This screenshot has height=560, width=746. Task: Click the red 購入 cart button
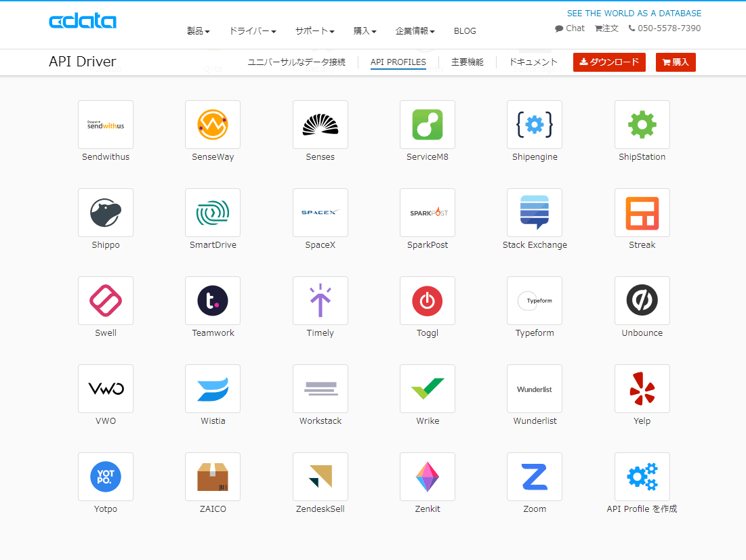(676, 62)
